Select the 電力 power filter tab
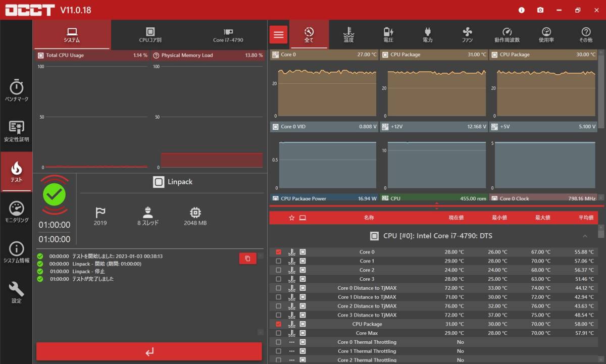606x364 pixels. click(428, 35)
